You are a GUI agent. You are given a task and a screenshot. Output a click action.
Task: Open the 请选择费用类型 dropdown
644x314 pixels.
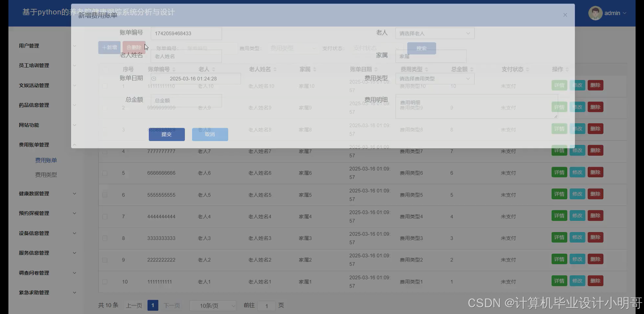click(434, 78)
